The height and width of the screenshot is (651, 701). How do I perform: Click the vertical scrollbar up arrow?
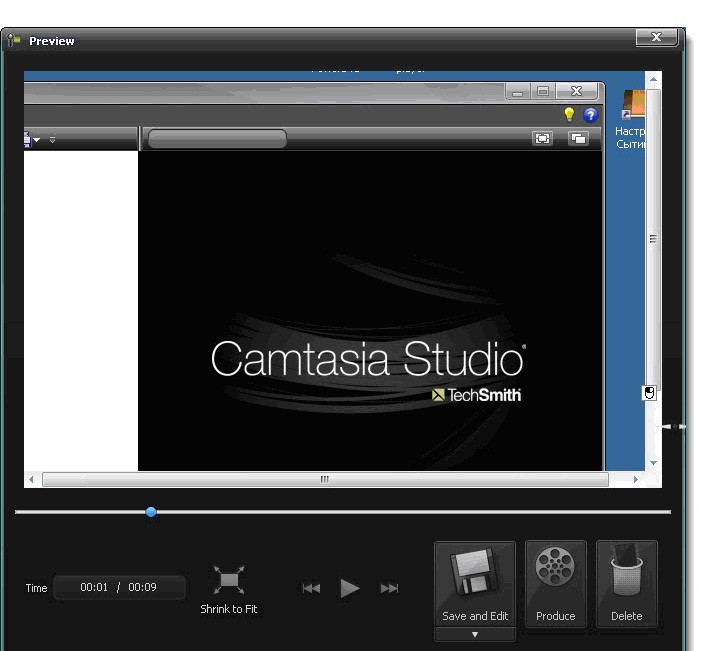pyautogui.click(x=653, y=79)
